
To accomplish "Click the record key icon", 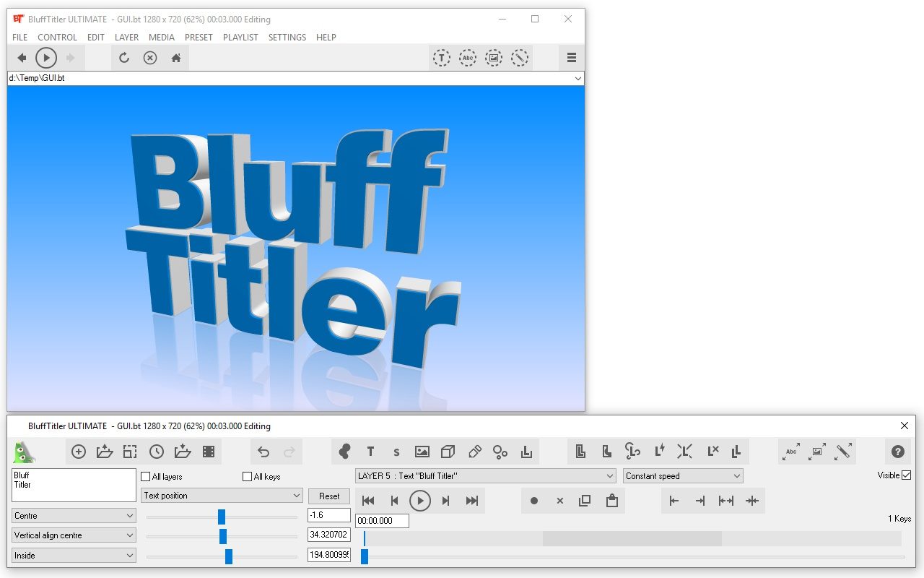I will tap(534, 500).
